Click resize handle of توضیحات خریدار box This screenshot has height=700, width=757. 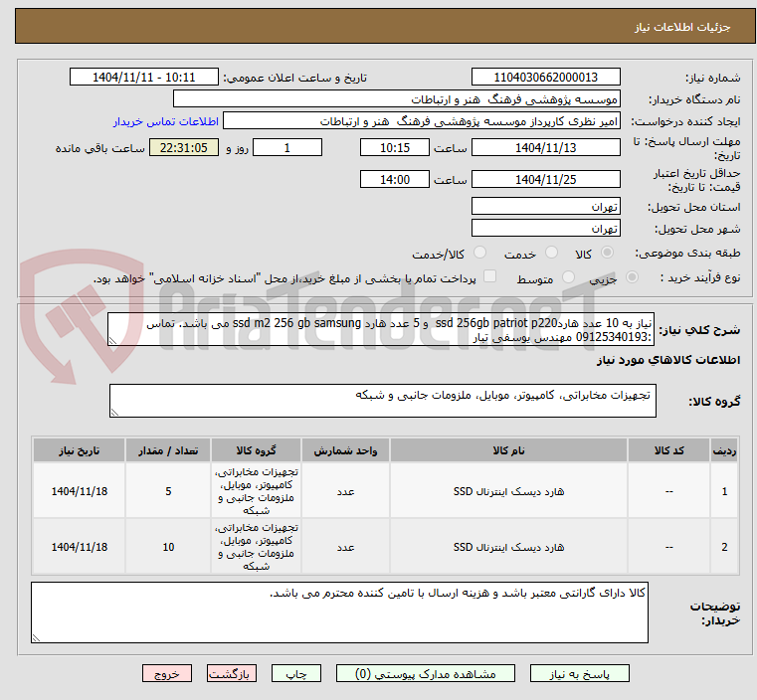[x=36, y=637]
